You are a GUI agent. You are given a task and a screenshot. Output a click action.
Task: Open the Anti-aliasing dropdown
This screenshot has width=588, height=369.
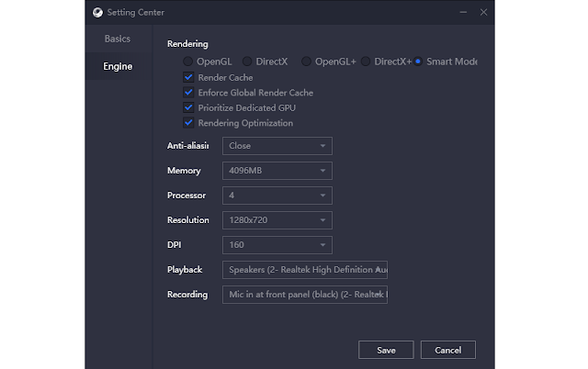tap(277, 145)
